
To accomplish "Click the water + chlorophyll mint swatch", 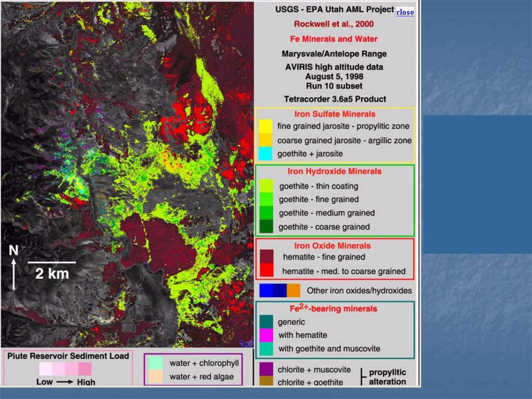I will [156, 363].
